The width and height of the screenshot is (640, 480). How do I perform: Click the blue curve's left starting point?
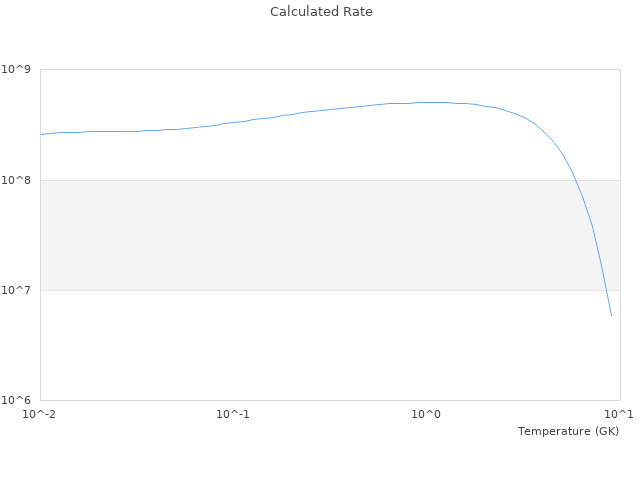pyautogui.click(x=41, y=134)
